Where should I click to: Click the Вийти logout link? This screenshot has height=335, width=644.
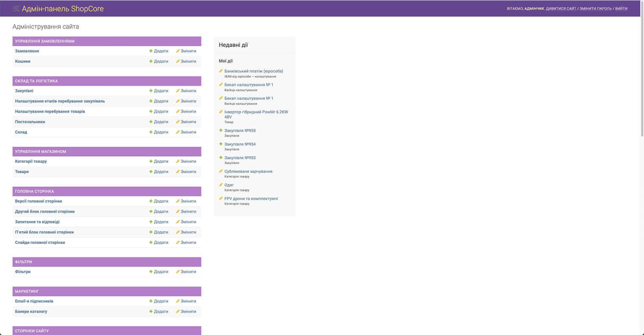click(x=621, y=8)
